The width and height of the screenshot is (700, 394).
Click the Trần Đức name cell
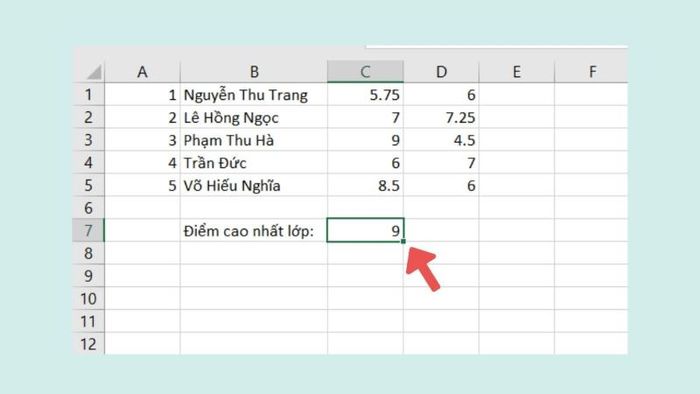(x=254, y=162)
